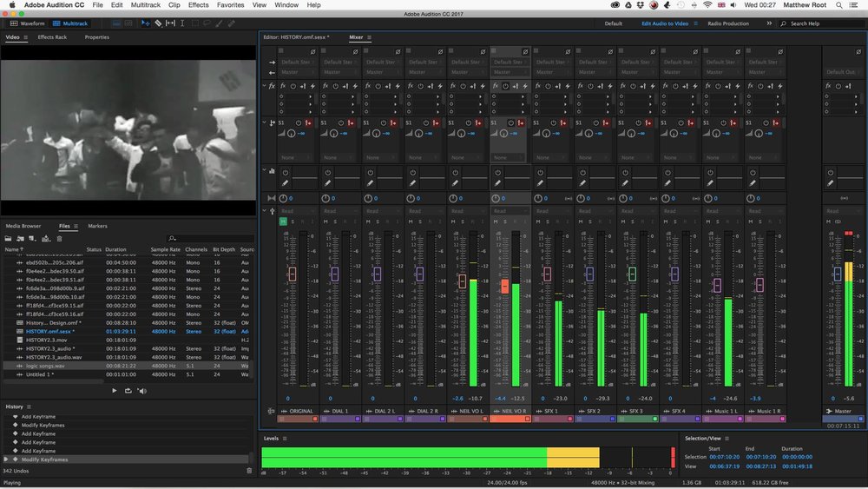Click the Master track volume fader
868x489 pixels.
837,274
